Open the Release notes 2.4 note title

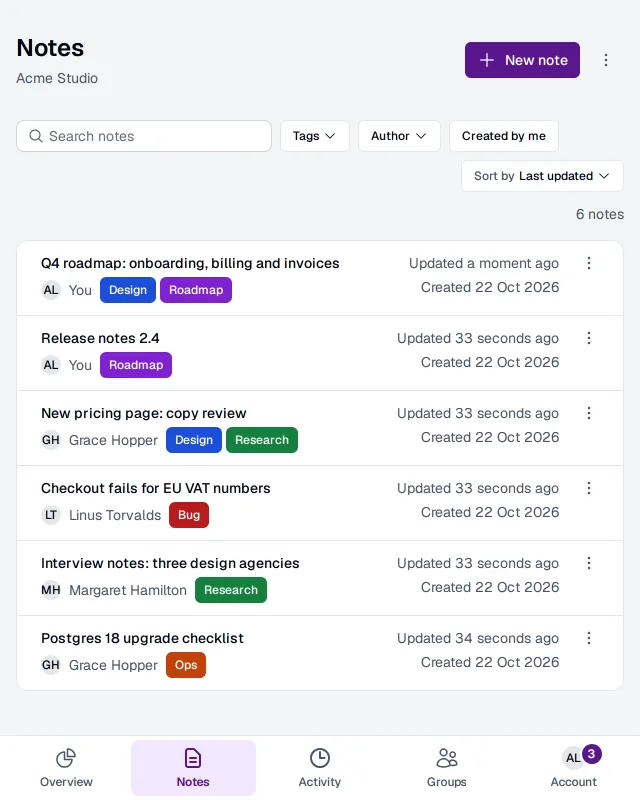point(100,338)
